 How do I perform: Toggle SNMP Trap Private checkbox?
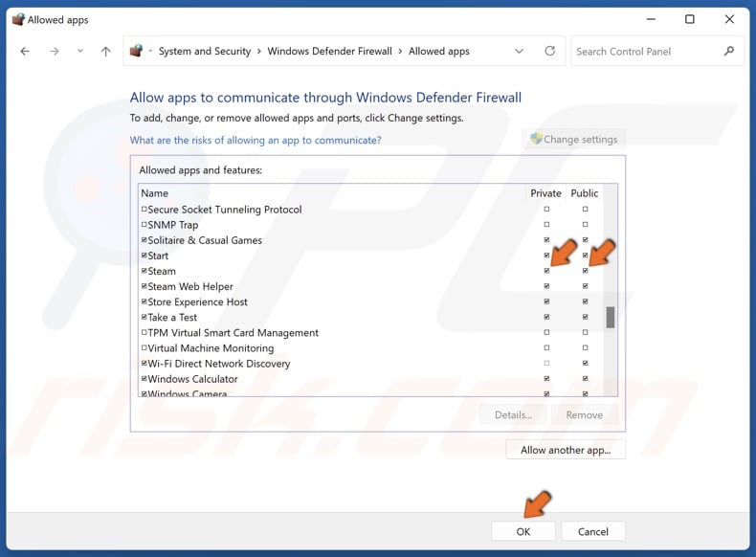click(546, 224)
